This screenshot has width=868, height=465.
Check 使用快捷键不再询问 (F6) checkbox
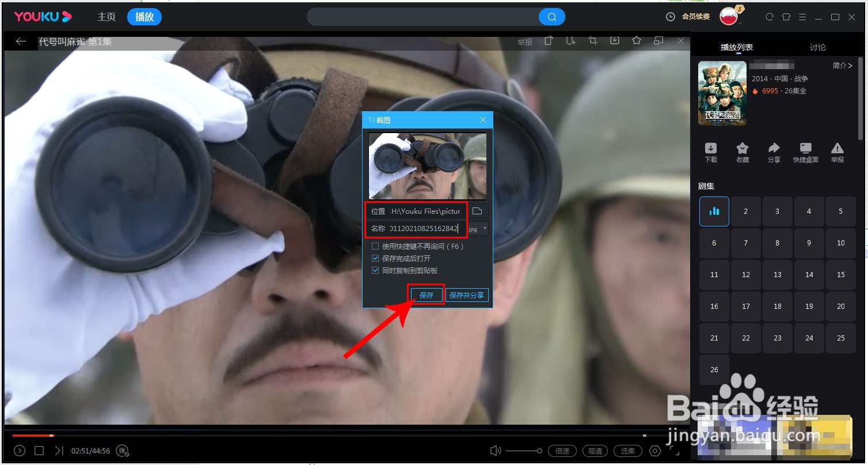(375, 246)
